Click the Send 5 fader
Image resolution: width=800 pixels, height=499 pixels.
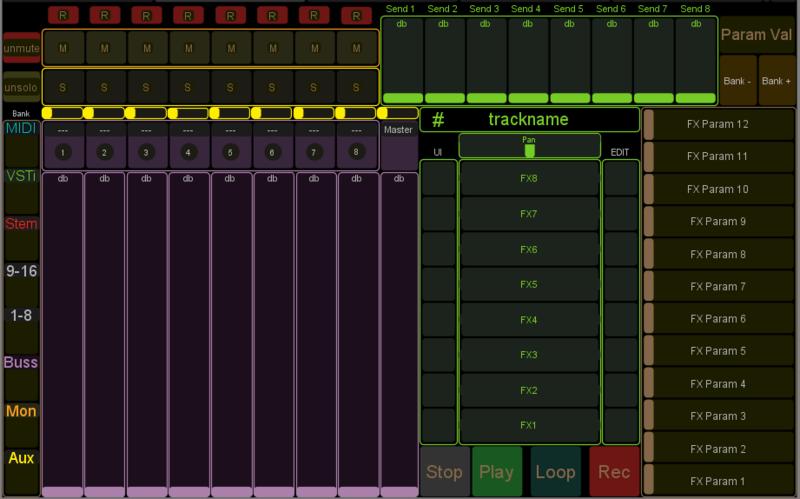tap(570, 60)
